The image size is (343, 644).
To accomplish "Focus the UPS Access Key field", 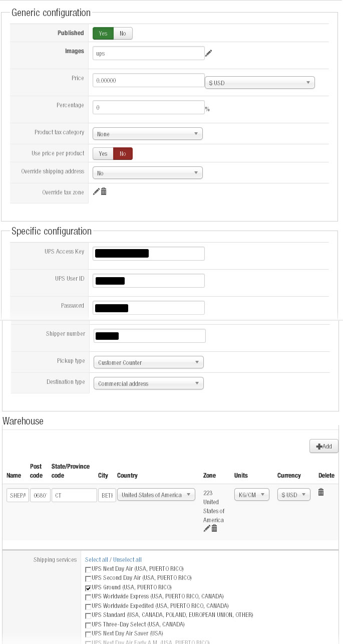I will [x=149, y=254].
